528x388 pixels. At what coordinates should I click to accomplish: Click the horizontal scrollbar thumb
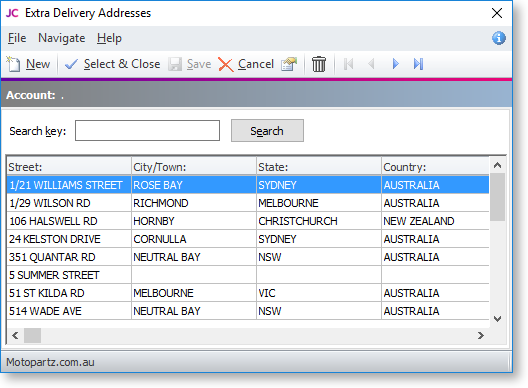[32, 335]
